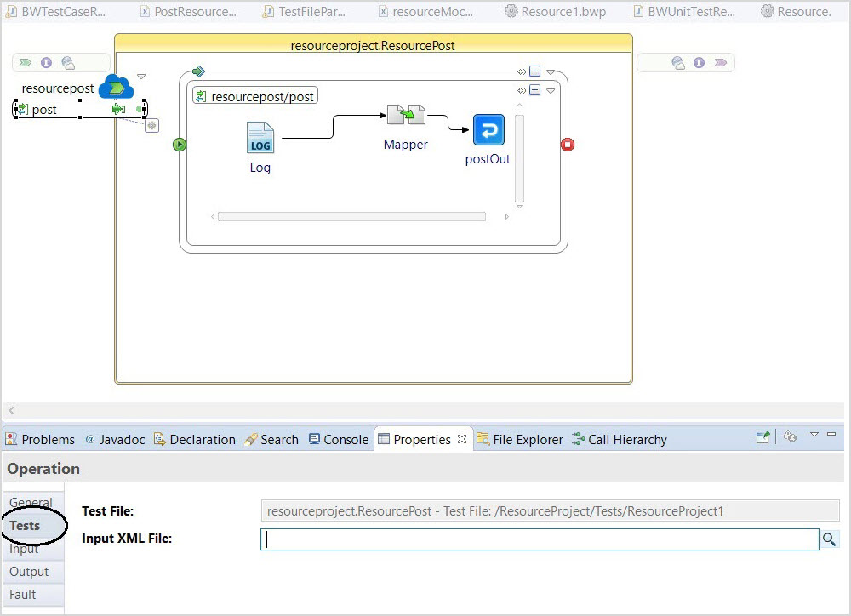Screen dimensions: 851x616
Task: Click the search icon beside Input XML File
Action: (829, 539)
